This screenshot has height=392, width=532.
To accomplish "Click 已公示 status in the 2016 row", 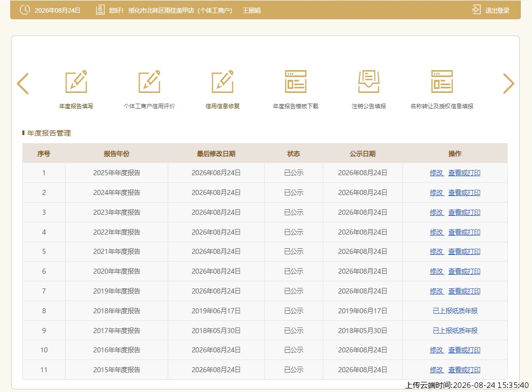I will click(x=294, y=350).
